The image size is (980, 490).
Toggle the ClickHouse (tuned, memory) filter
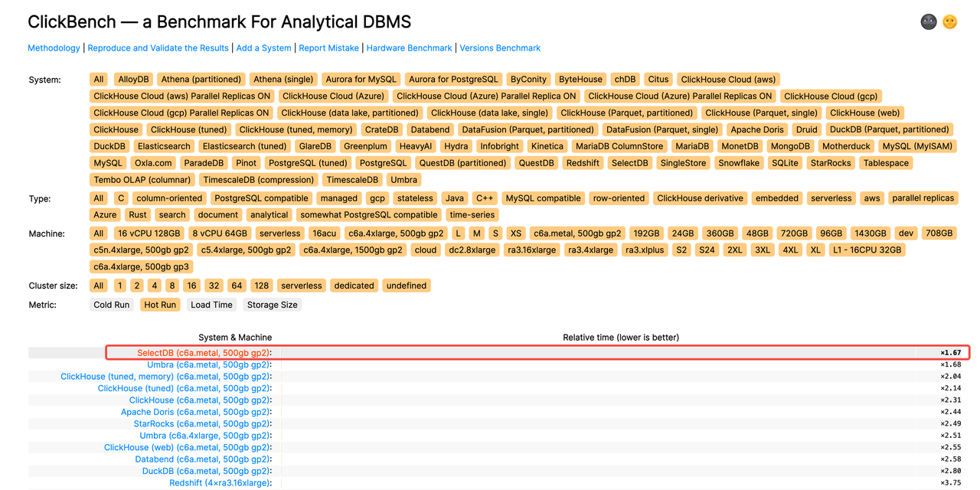click(x=296, y=130)
